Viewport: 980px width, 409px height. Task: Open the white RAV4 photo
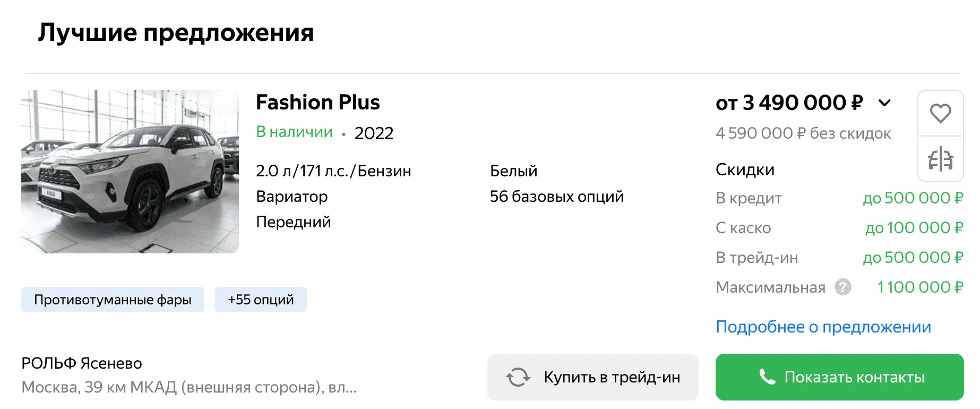(130, 171)
